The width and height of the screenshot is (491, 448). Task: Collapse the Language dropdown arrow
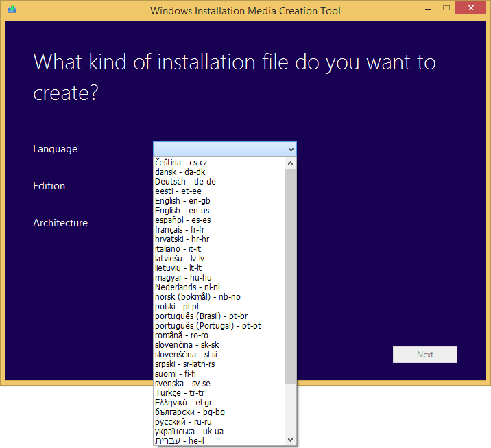pyautogui.click(x=291, y=149)
